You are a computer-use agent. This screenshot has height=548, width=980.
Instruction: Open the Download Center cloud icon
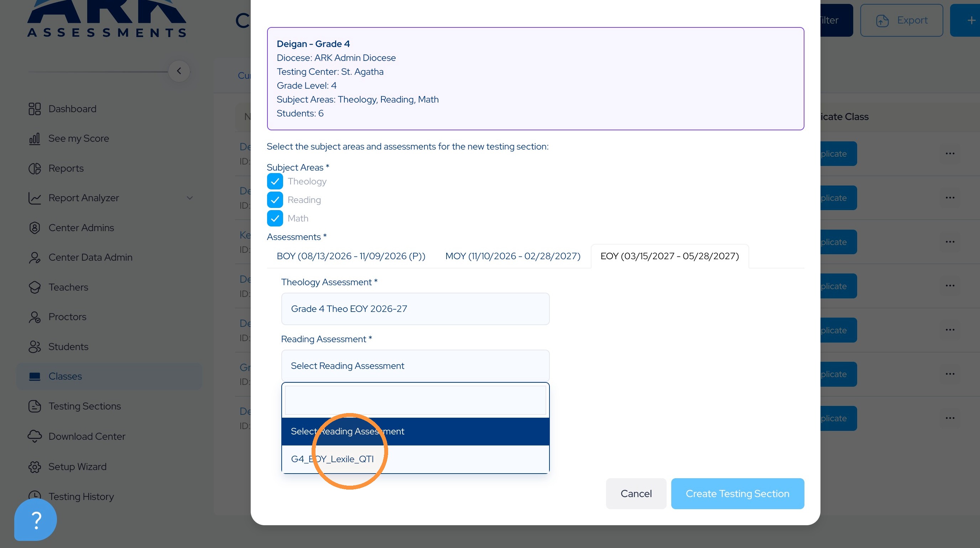tap(35, 436)
